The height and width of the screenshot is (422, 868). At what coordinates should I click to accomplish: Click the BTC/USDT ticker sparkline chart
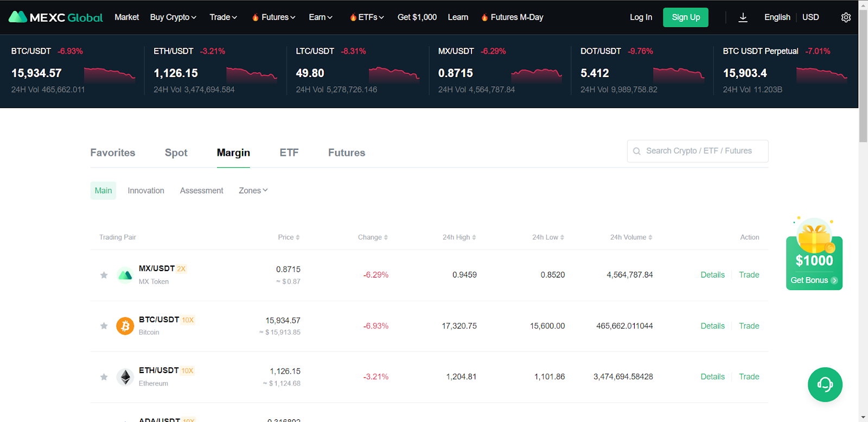110,74
